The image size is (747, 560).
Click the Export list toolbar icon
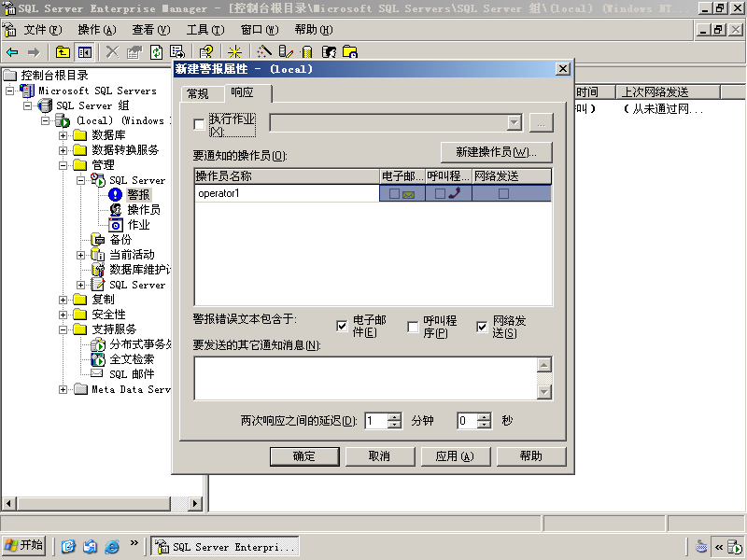click(177, 52)
